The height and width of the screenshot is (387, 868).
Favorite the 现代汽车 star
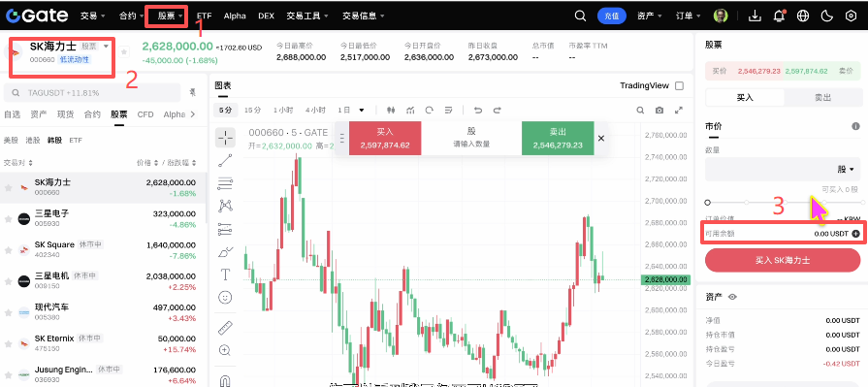[9, 313]
